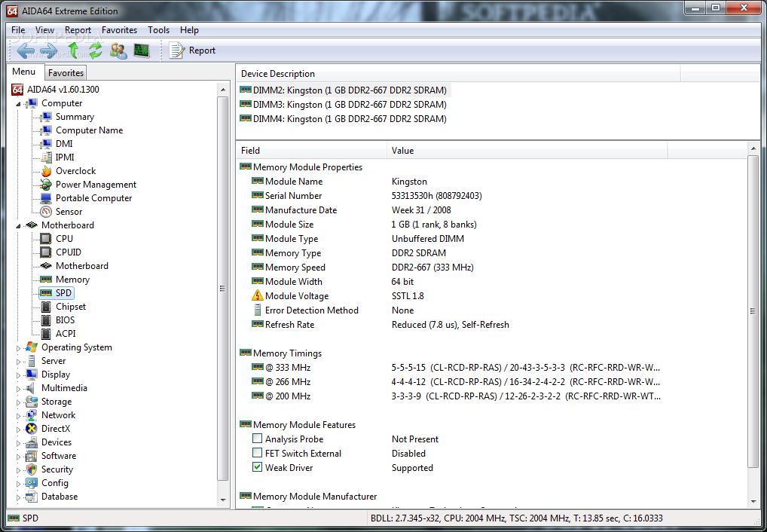Click the ACPI icon
Screen dimensions: 767x532
45,333
